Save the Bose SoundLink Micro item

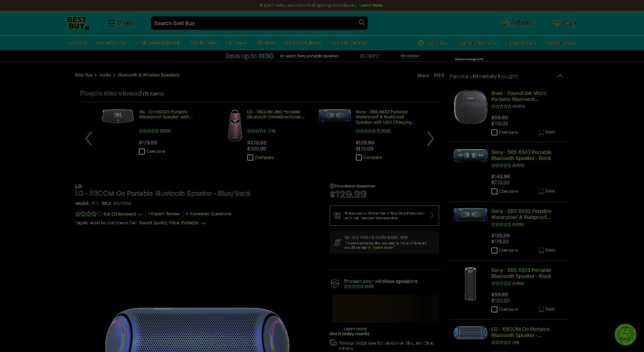[547, 132]
